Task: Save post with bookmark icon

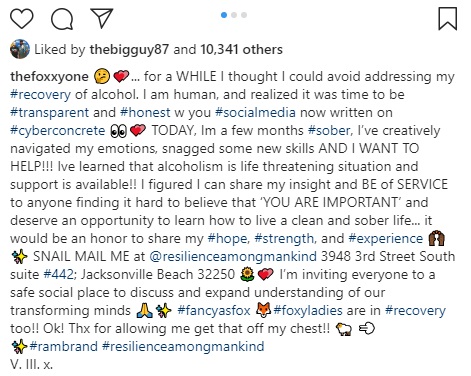Action: click(447, 19)
